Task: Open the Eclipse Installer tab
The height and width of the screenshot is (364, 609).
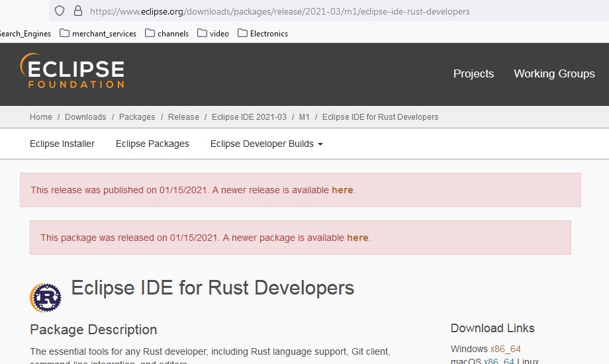Action: pyautogui.click(x=62, y=144)
